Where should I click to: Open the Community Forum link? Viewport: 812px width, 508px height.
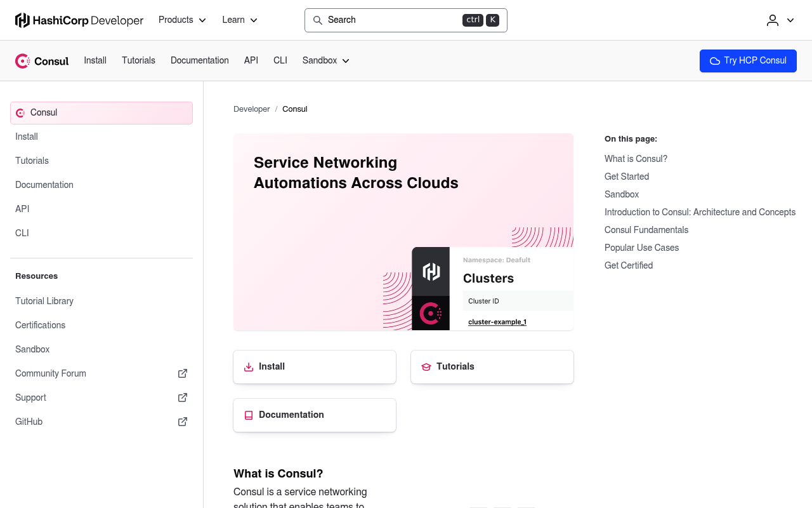pyautogui.click(x=101, y=374)
